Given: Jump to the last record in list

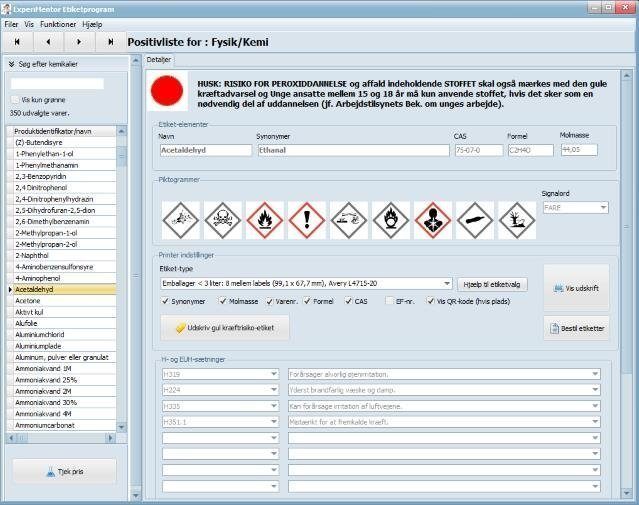Looking at the screenshot, I should click(110, 42).
